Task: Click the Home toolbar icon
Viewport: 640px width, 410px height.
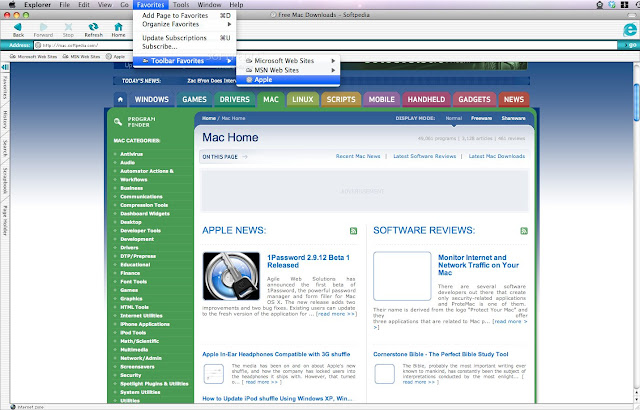Action: 118,27
